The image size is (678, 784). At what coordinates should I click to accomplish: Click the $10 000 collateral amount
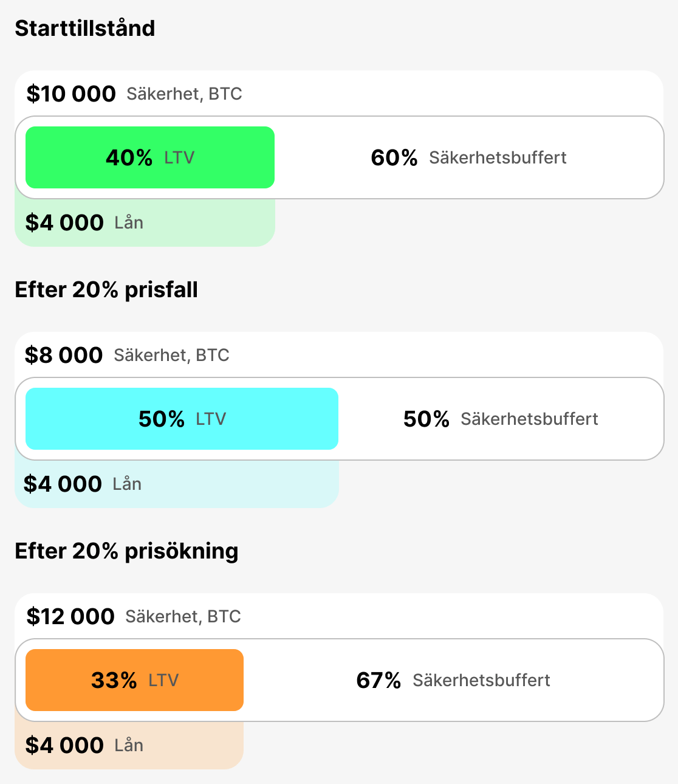point(71,94)
